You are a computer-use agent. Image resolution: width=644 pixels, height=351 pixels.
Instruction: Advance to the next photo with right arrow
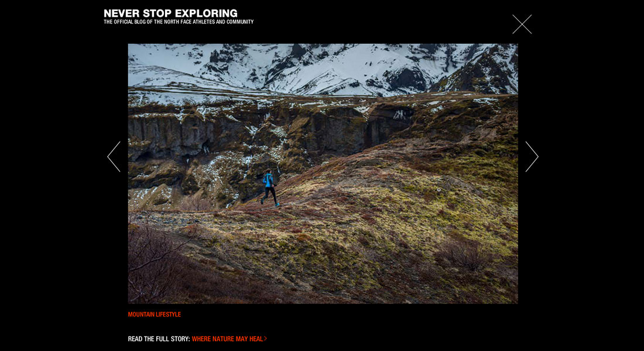pos(532,156)
